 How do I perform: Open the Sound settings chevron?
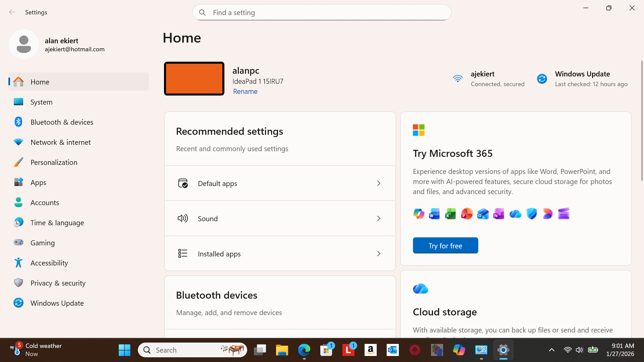tap(378, 219)
